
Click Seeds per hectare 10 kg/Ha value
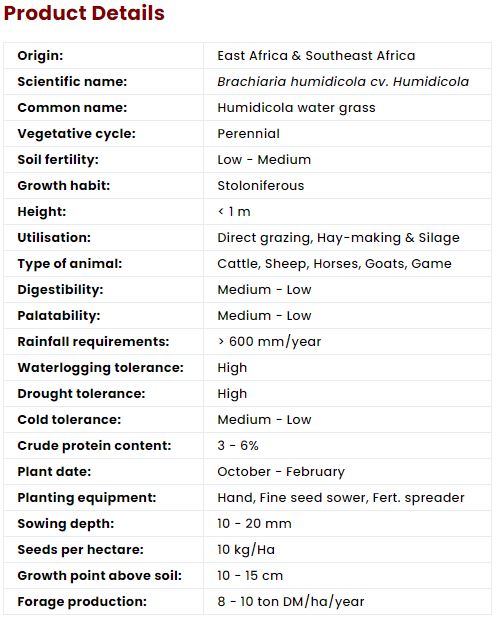[246, 550]
